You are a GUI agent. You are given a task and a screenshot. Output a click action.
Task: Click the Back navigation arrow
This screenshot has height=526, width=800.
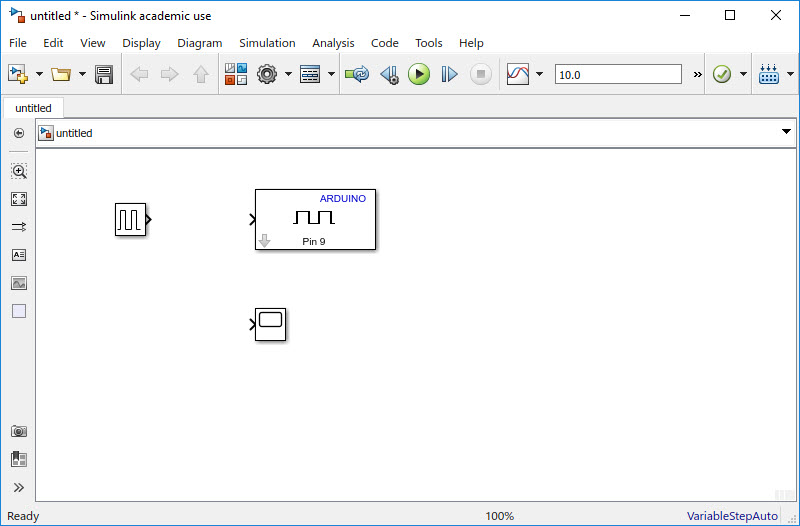pos(139,74)
